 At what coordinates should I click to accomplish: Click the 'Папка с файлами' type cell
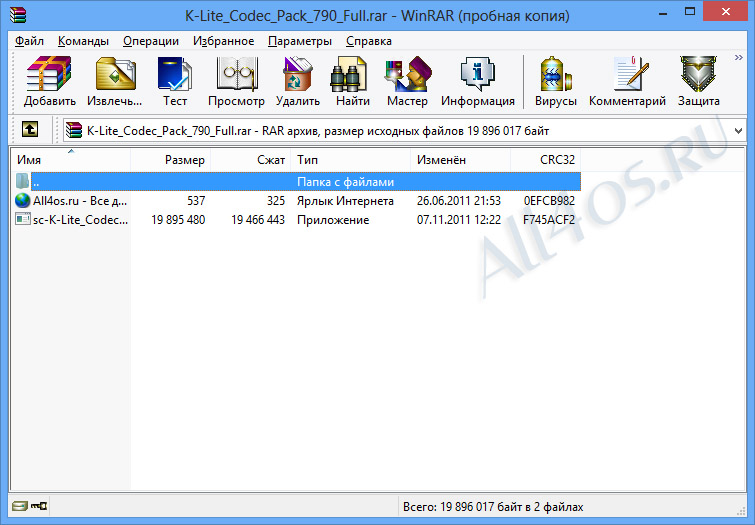pyautogui.click(x=346, y=182)
